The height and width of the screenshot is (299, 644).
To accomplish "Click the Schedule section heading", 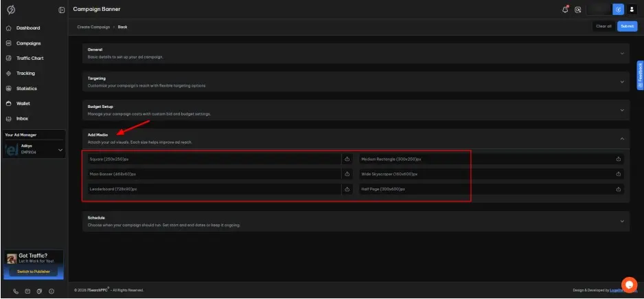I will click(x=96, y=218).
